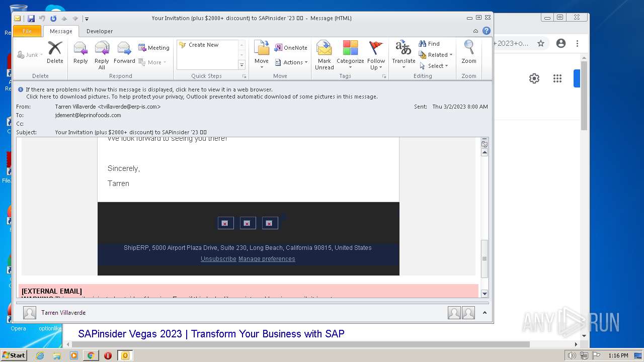644x362 pixels.
Task: Mark the message as Unread
Action: coord(325,55)
